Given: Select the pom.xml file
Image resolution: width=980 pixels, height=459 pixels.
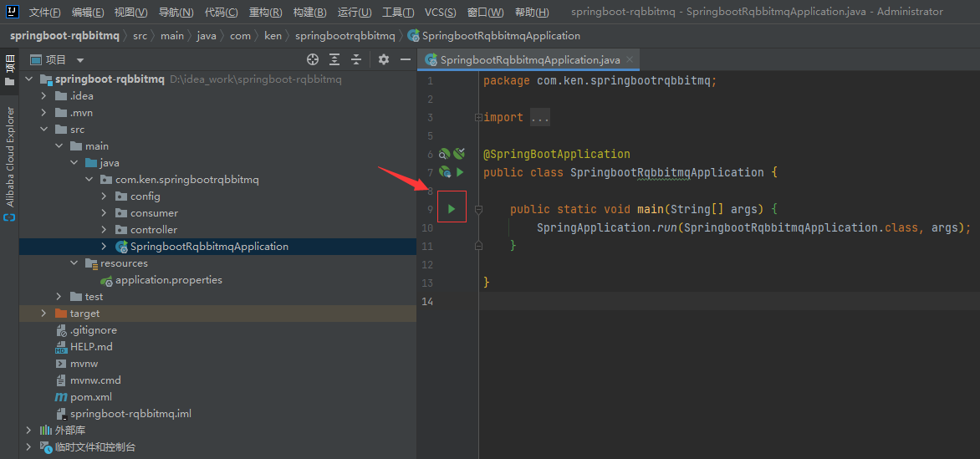Looking at the screenshot, I should pos(91,397).
